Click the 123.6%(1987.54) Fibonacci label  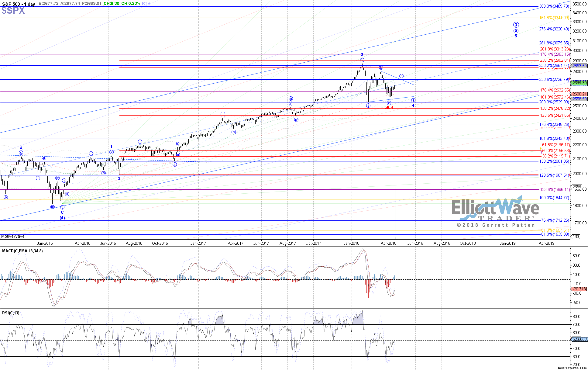[554, 175]
